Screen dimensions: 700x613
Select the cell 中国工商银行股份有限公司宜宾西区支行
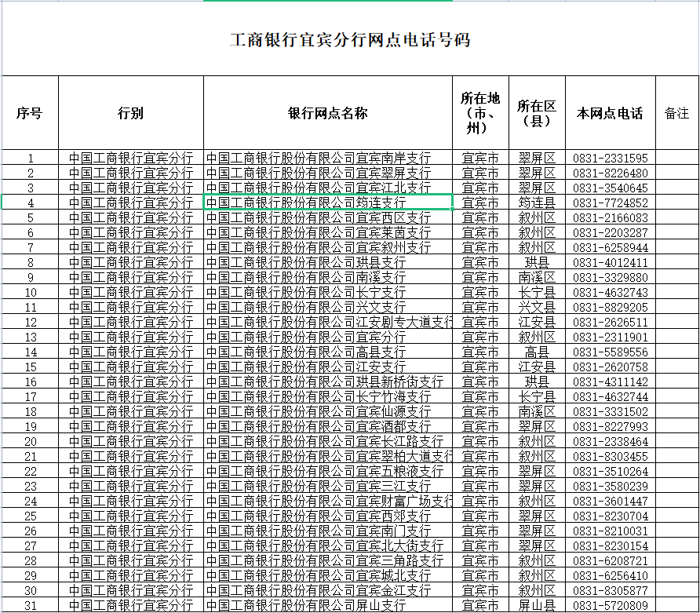[328, 217]
